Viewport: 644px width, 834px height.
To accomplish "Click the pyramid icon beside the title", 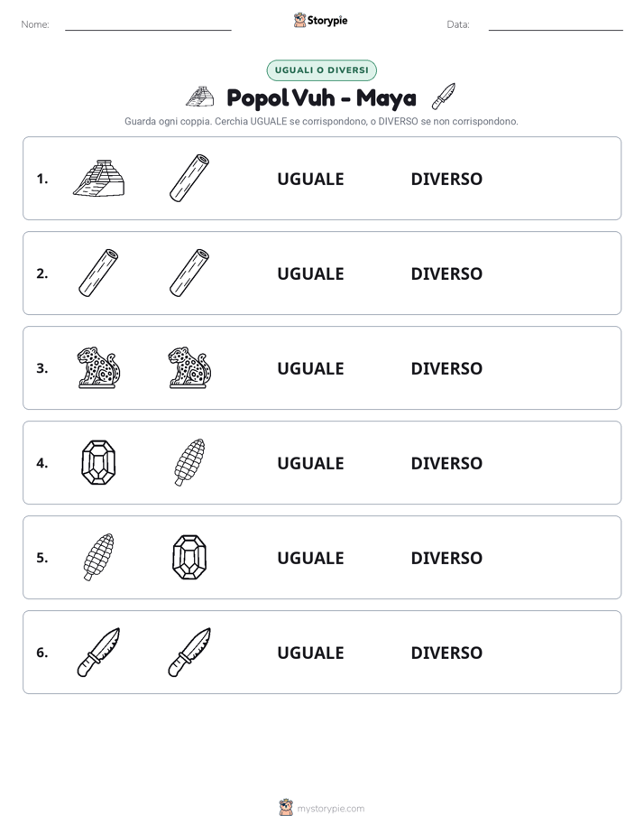I will click(x=200, y=97).
